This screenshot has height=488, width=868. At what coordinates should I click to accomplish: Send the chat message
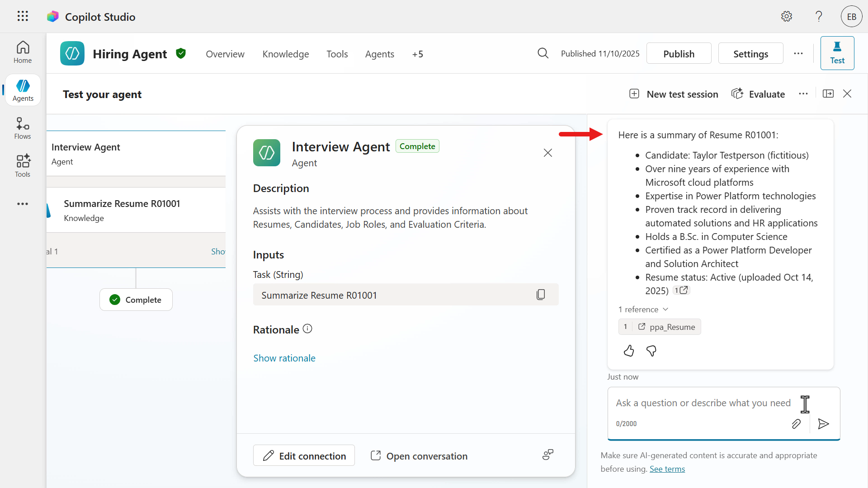[823, 424]
